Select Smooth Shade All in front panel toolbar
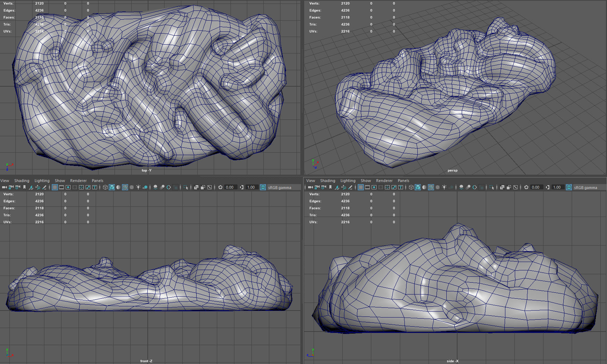 point(112,187)
